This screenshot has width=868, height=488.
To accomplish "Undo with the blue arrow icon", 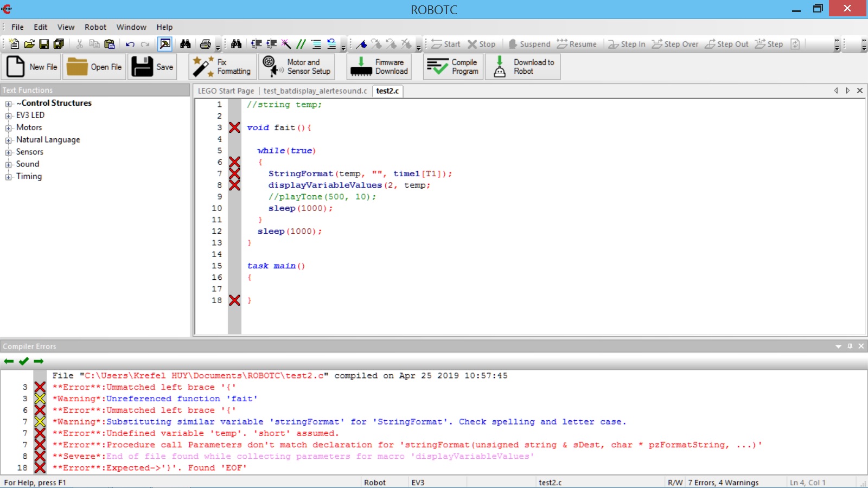I will point(130,44).
